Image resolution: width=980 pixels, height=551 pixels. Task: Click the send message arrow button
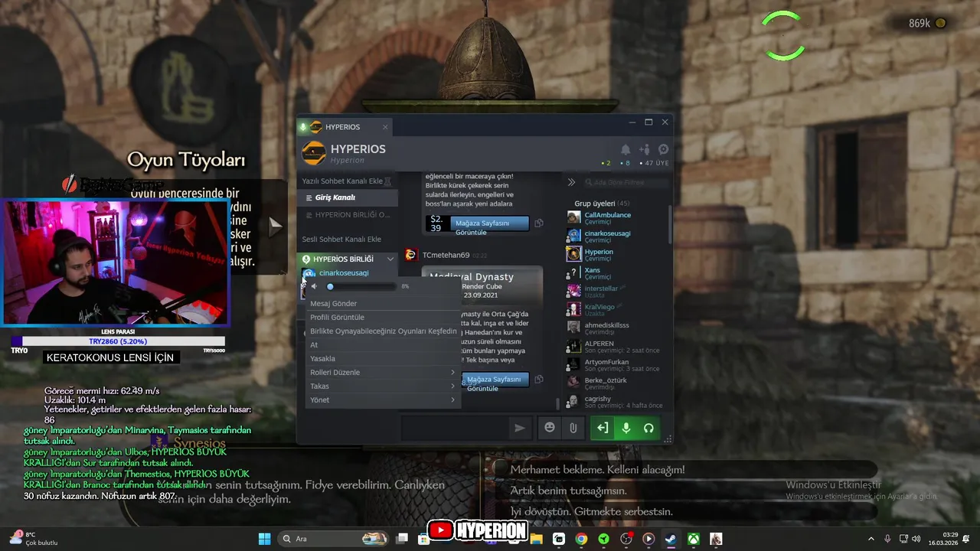coord(520,429)
